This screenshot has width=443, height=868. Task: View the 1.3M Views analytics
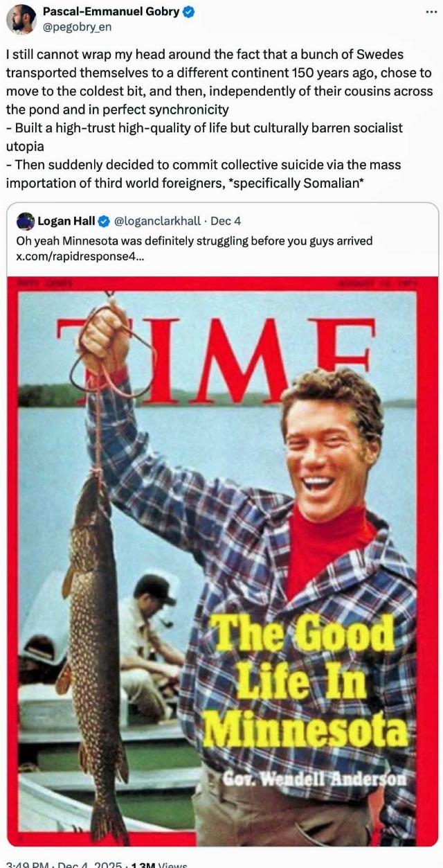coord(162,864)
